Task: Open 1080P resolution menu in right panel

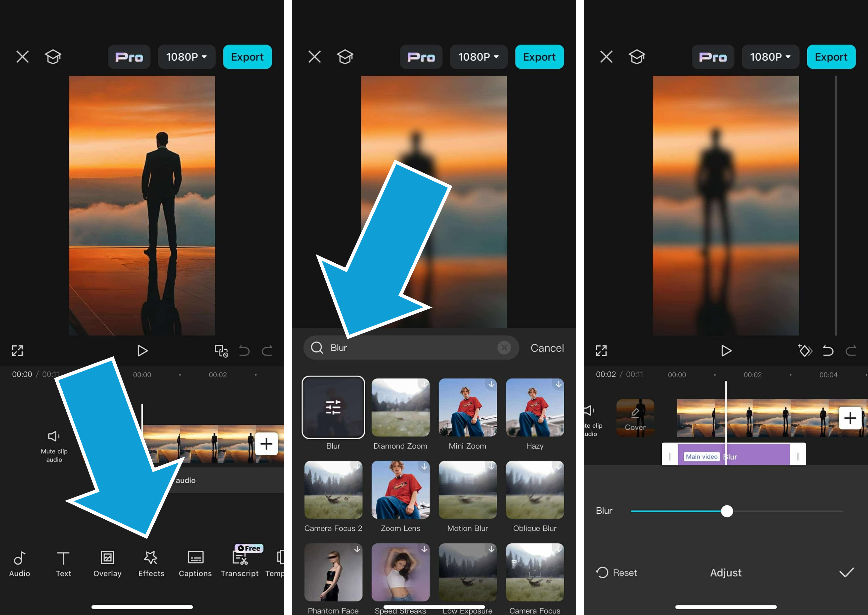Action: [x=770, y=57]
